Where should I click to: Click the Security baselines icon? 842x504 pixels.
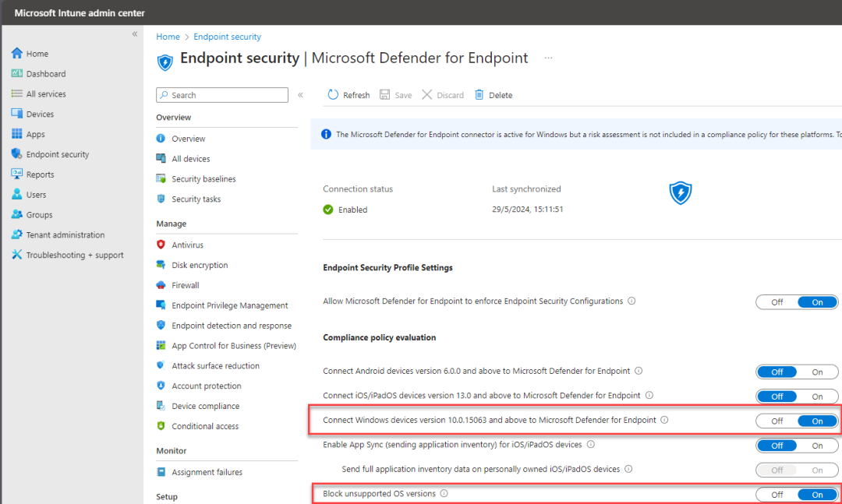(161, 178)
